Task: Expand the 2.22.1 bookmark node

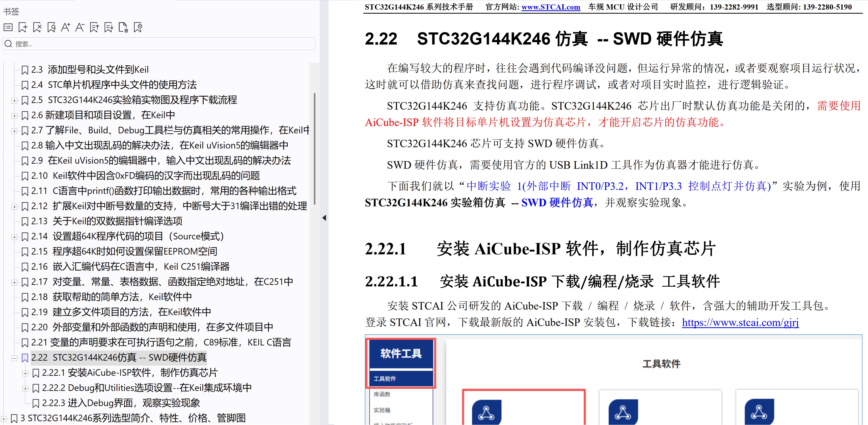Action: point(25,373)
